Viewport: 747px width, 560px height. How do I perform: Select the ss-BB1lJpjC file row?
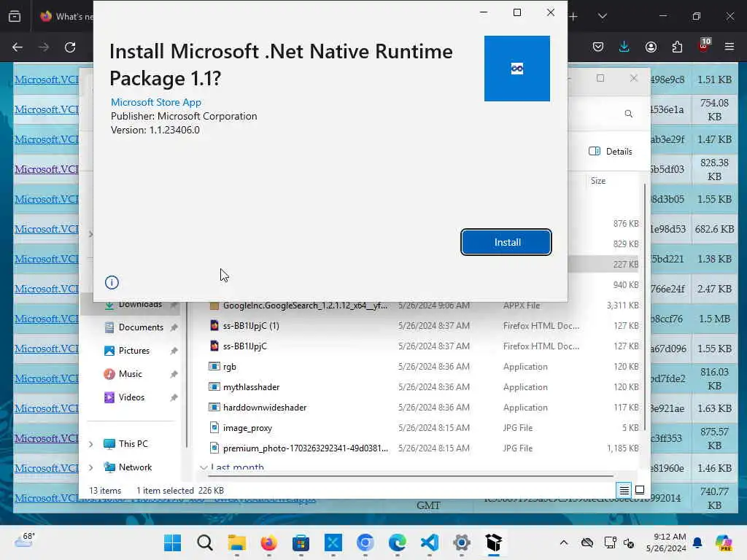tap(423, 346)
